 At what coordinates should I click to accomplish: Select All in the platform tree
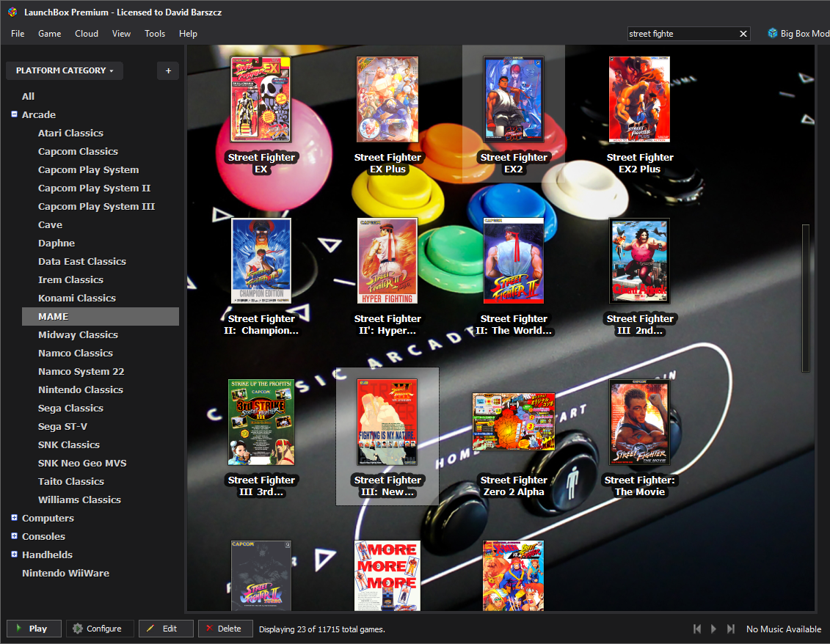click(x=28, y=96)
